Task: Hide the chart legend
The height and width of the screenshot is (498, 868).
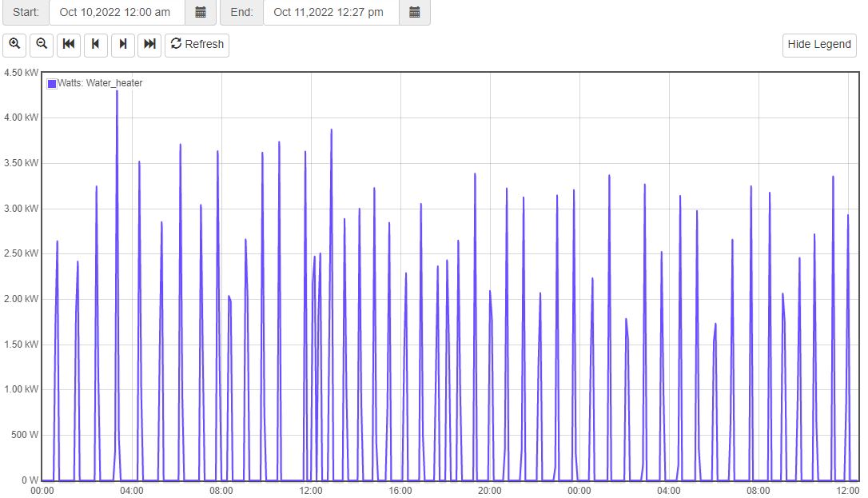Action: point(819,45)
